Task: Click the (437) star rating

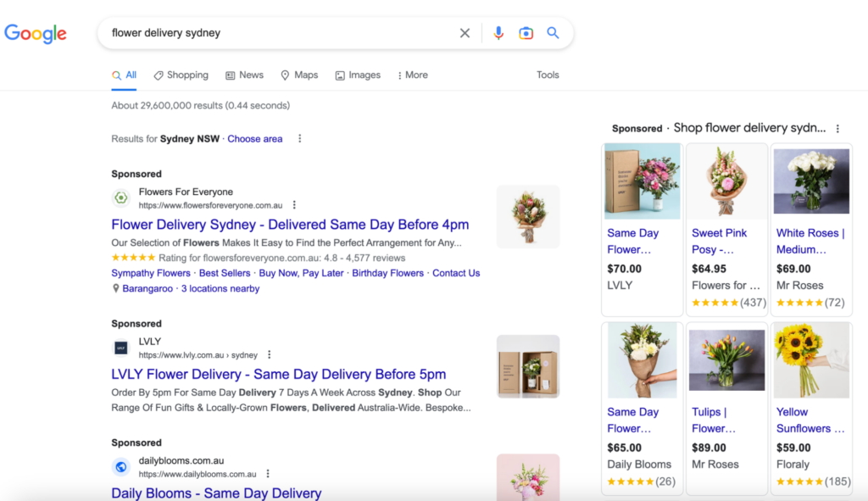Action: coord(728,303)
